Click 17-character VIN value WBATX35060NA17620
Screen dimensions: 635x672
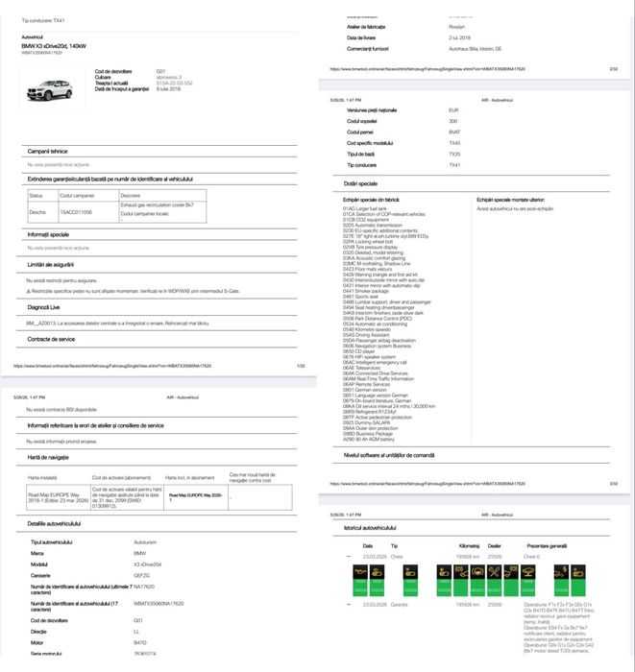click(159, 604)
